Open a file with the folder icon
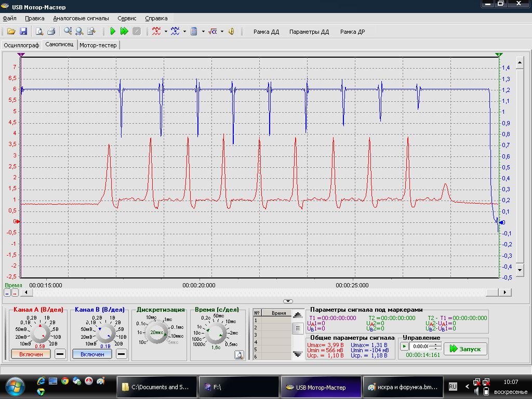This screenshot has height=399, width=532. click(11, 32)
